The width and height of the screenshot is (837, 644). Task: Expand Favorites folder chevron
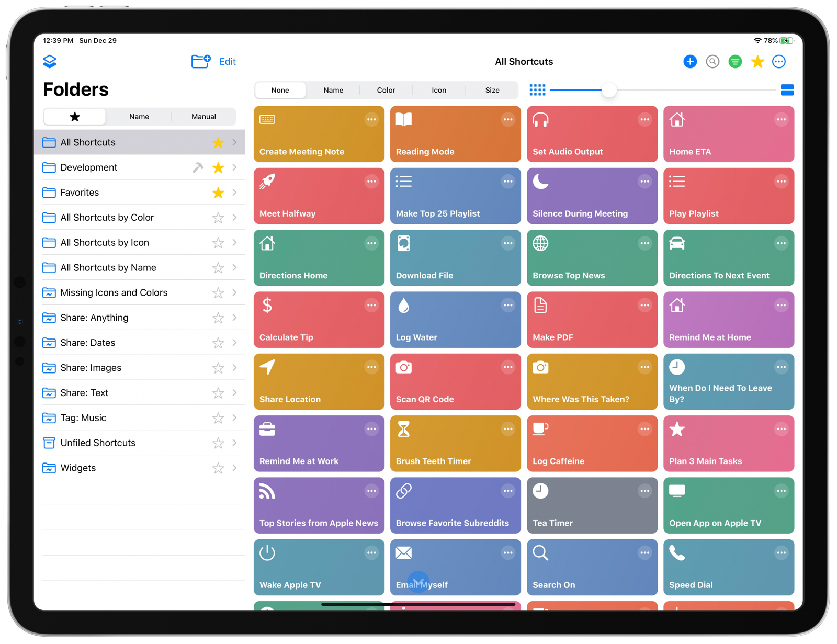coord(235,193)
